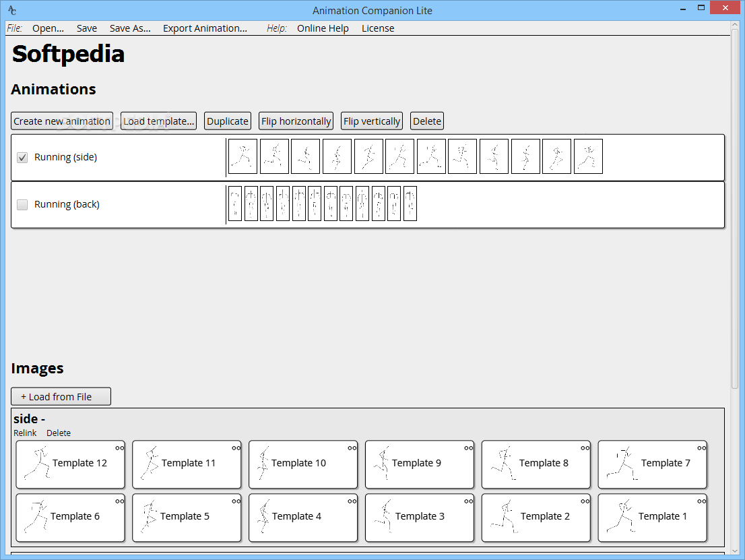Select the Template 4 image card
Viewport: 745px width, 560px height.
(303, 518)
